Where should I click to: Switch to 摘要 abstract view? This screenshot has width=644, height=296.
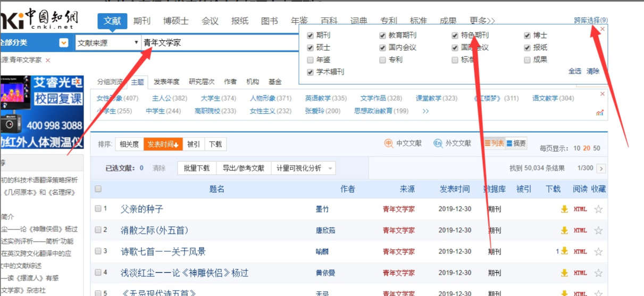516,144
